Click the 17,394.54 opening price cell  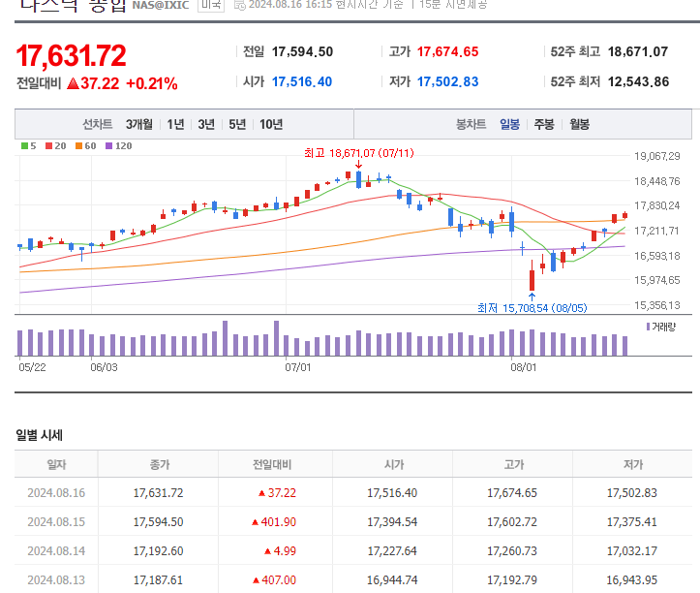(x=392, y=522)
